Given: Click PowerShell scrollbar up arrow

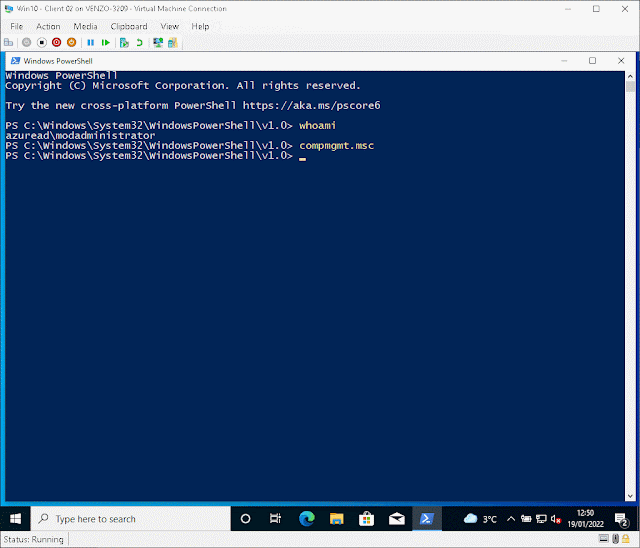Looking at the screenshot, I should [630, 76].
